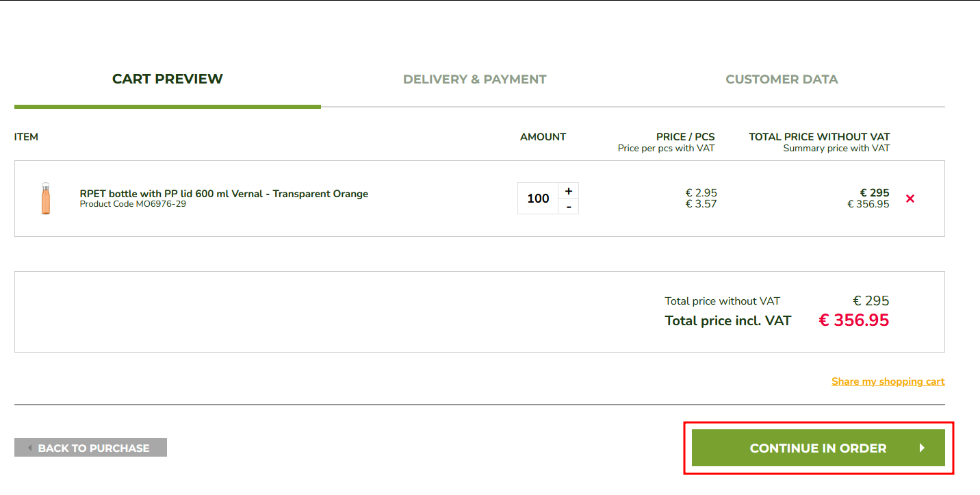
Task: Select the Cart Preview tab
Action: 168,79
